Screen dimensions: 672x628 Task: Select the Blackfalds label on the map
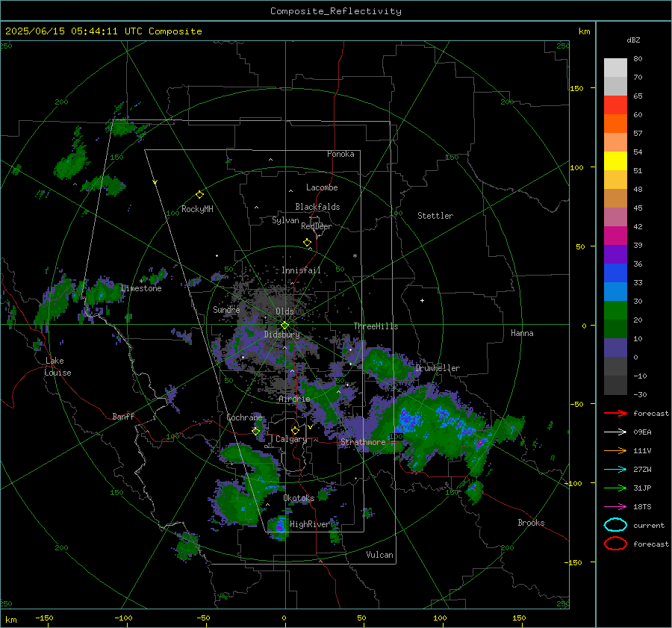[317, 207]
